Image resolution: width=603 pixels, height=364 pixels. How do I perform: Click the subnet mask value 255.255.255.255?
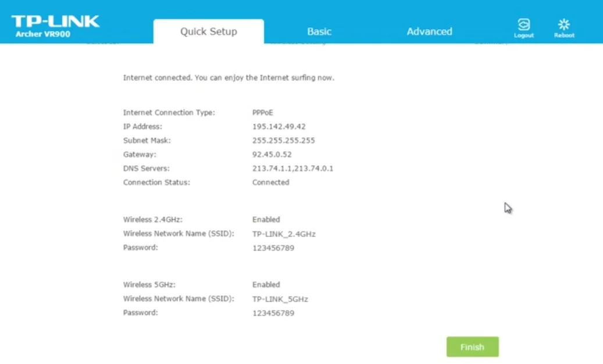(283, 140)
